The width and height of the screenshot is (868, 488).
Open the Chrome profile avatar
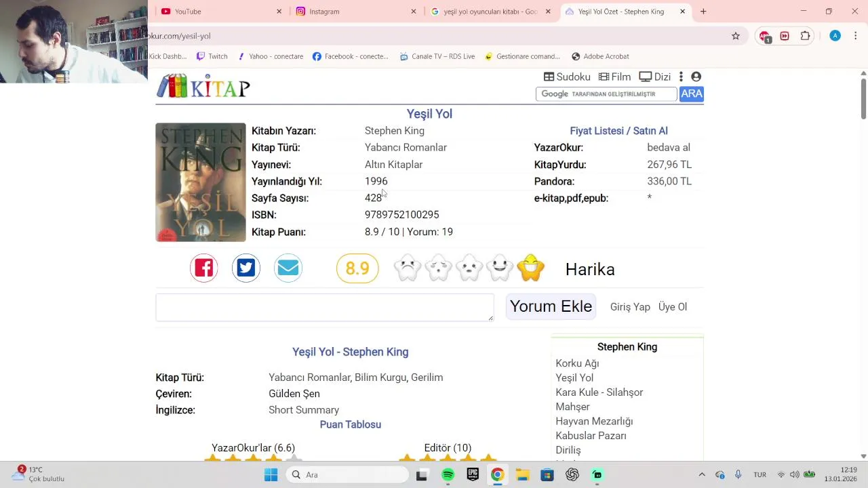point(835,36)
